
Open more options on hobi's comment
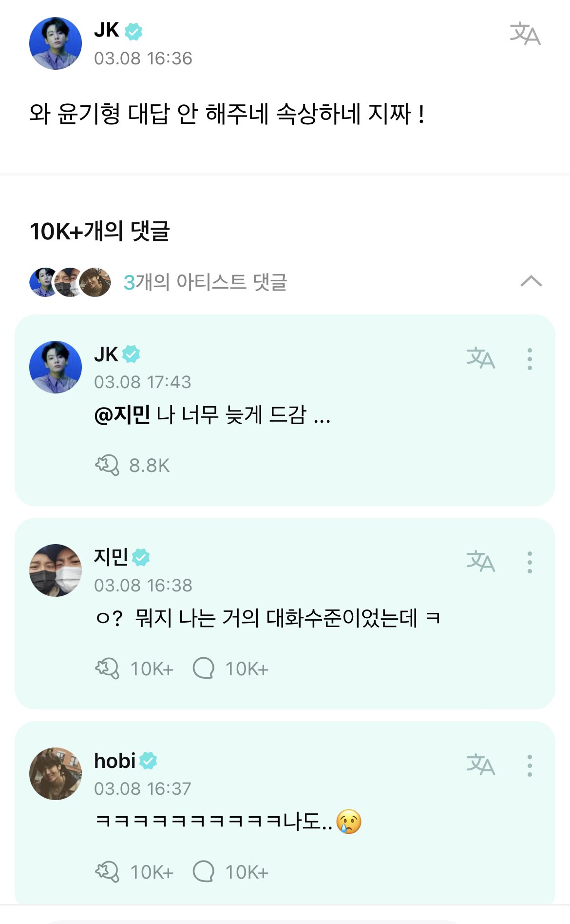click(530, 766)
